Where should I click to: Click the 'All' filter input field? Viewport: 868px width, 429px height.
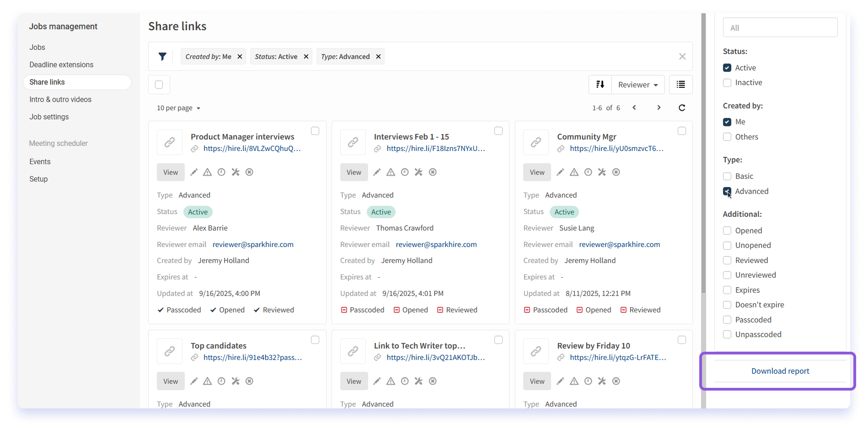coord(780,27)
